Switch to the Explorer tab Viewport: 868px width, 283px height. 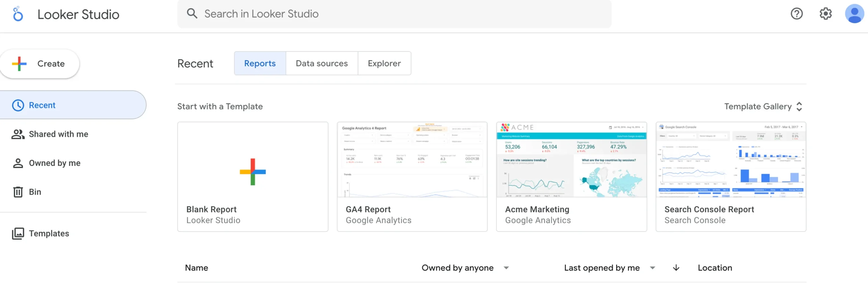384,63
